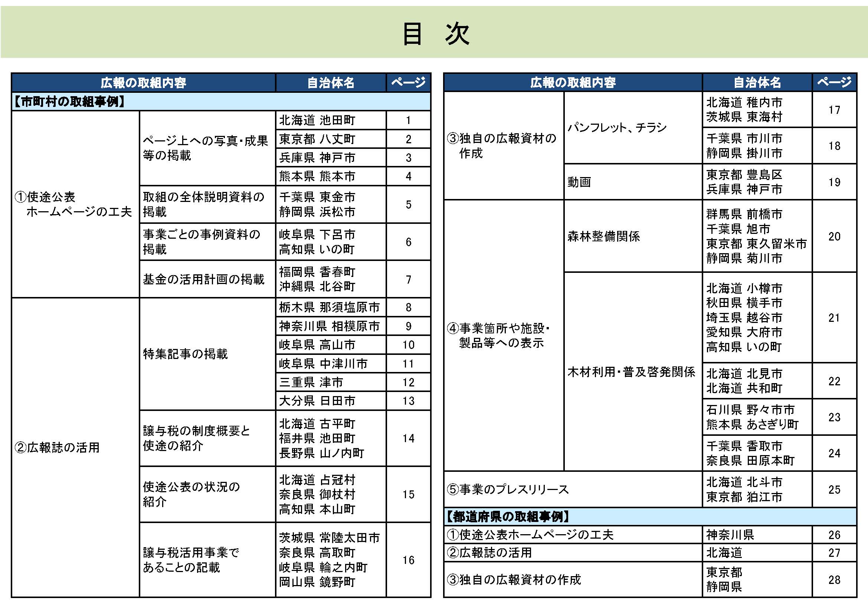Click 広報の取組内容 header in left table
This screenshot has height=614, width=868.
(x=143, y=83)
